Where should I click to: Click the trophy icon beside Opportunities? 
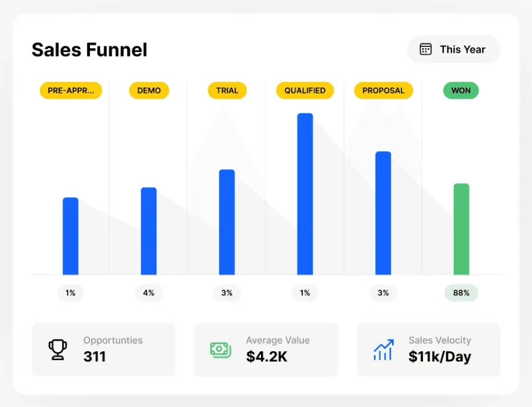coord(58,349)
